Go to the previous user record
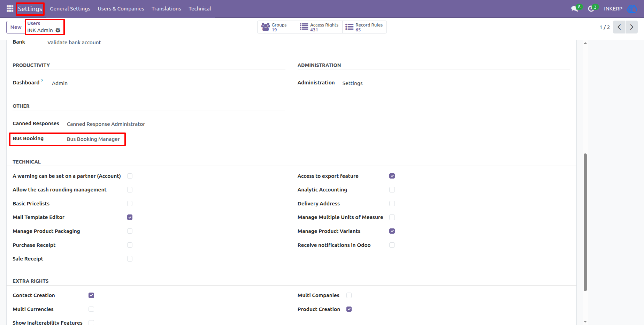 point(619,27)
